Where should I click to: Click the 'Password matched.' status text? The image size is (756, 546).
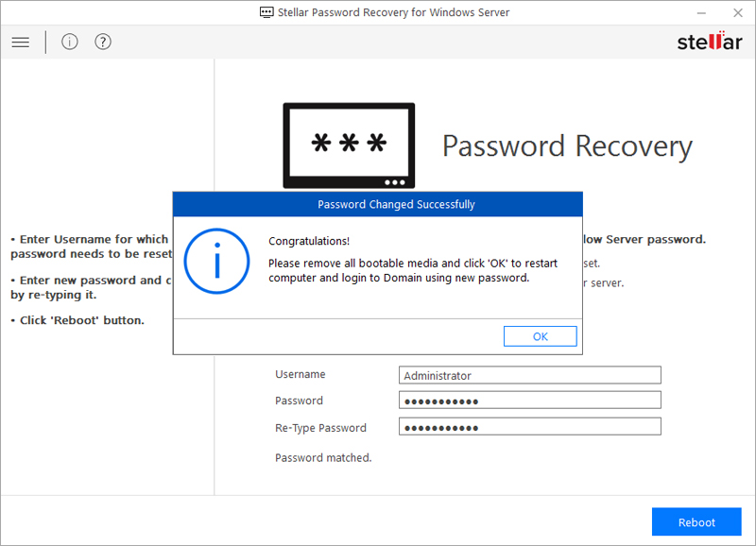[x=323, y=458]
